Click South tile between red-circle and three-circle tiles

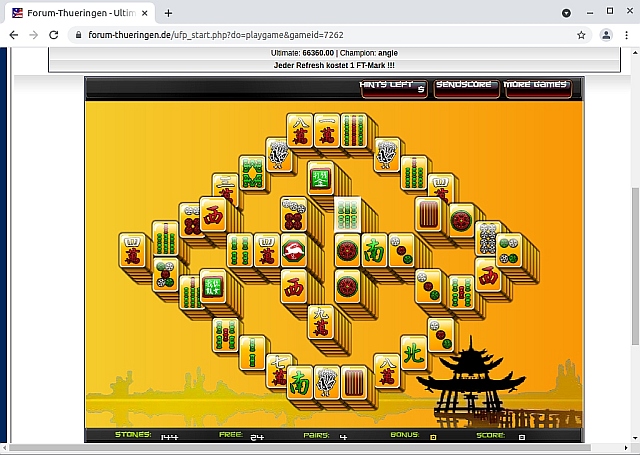[x=374, y=250]
